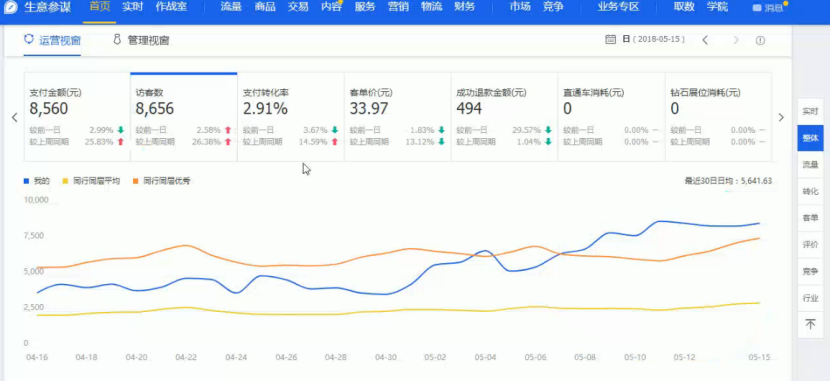Viewport: 830px width, 381px height.
Task: Jump to 转化 in right sidebar
Action: (810, 192)
